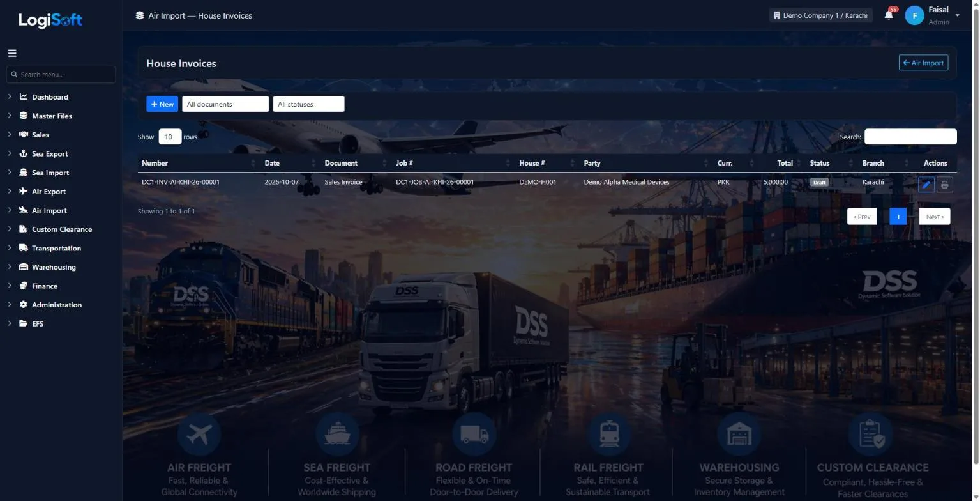Screen dimensions: 980x501
Task: Click the Sales handshake icon
Action: [24, 135]
